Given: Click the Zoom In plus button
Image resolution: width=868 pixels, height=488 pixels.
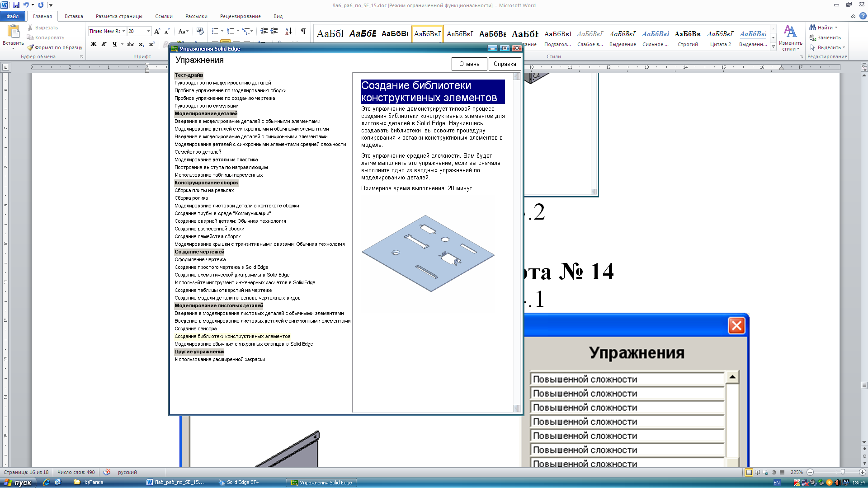Looking at the screenshot, I should [x=863, y=472].
